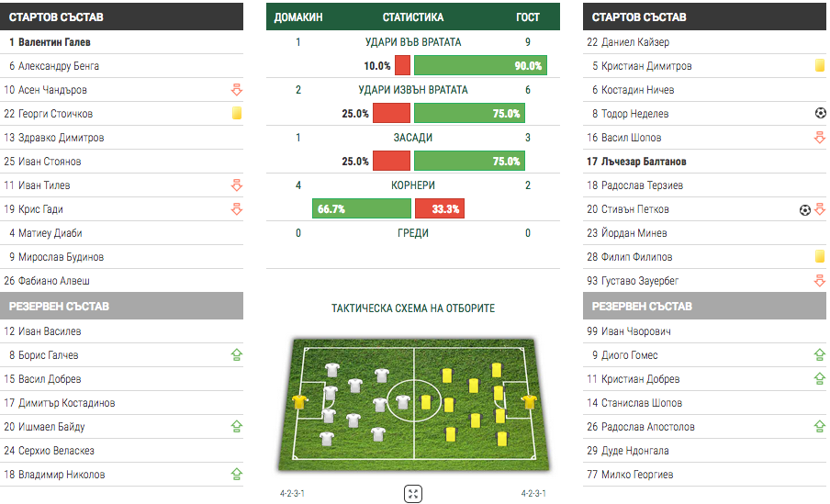Click Filip Filipov's yellow card icon
830x504 pixels.
(x=820, y=257)
